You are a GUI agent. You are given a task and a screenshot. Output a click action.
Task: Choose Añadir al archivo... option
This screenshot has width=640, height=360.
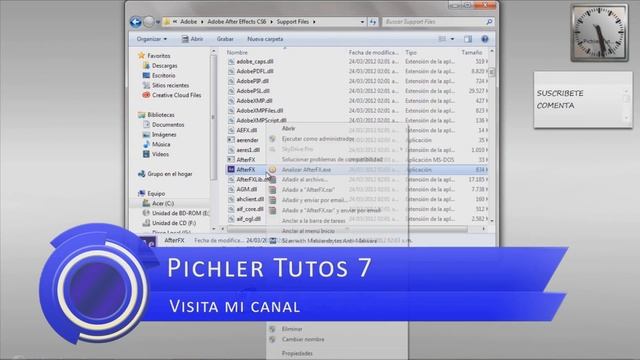click(x=304, y=180)
